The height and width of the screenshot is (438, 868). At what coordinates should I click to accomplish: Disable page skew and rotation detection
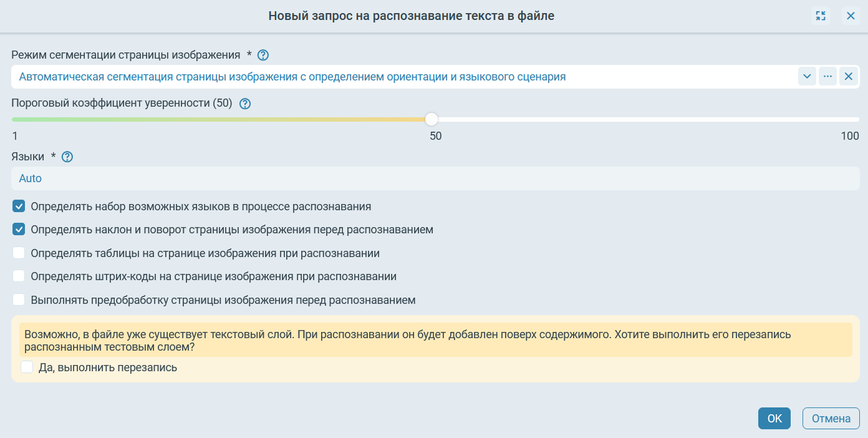click(19, 230)
